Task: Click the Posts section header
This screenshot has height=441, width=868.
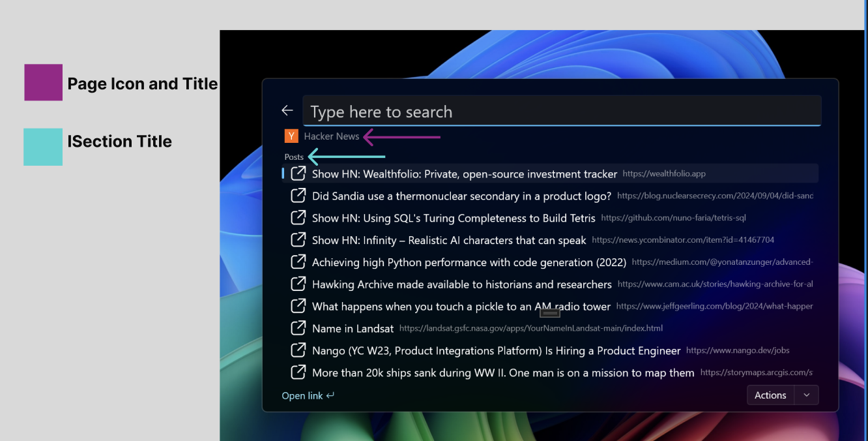Action: tap(294, 157)
